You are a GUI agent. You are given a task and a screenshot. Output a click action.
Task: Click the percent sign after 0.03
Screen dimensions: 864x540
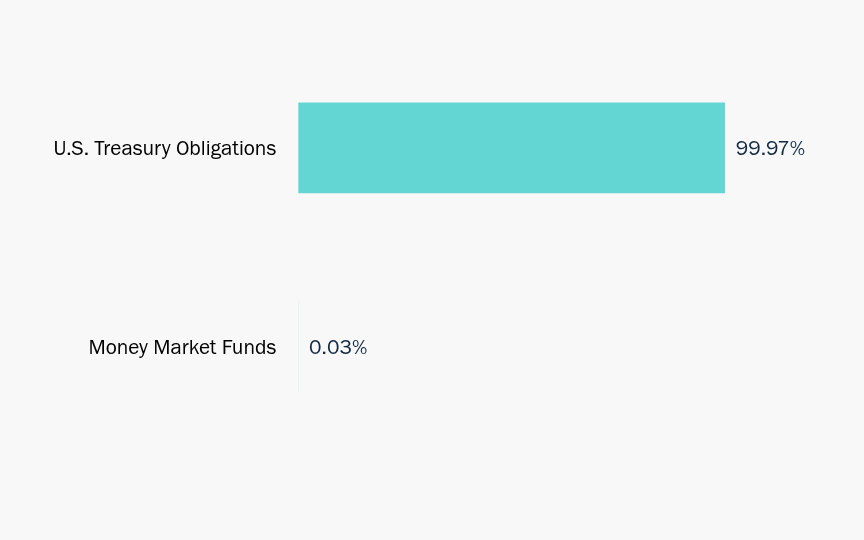tap(359, 347)
